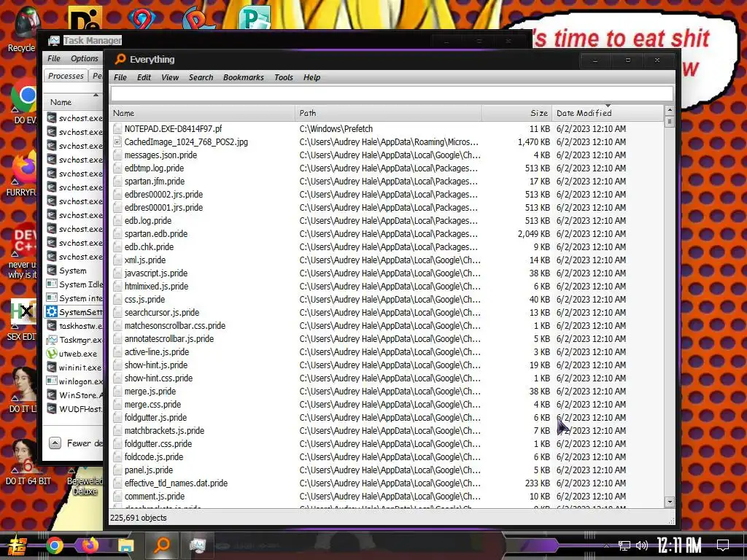
Task: Launch Chrome from the taskbar
Action: click(x=54, y=545)
